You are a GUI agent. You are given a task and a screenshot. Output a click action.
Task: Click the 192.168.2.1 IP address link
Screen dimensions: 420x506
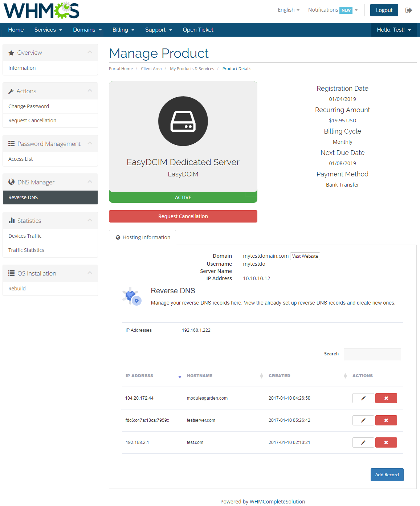[x=137, y=442]
